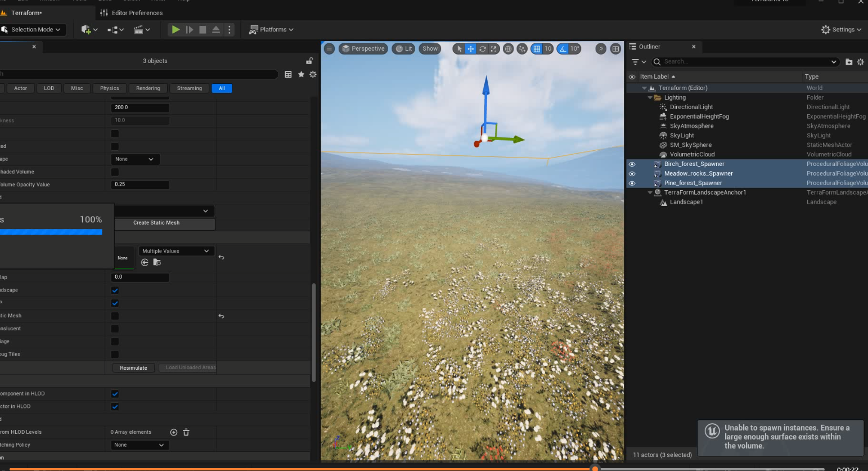Open the Batching Policy None dropdown
Viewport: 868px width, 471px height.
pyautogui.click(x=139, y=445)
